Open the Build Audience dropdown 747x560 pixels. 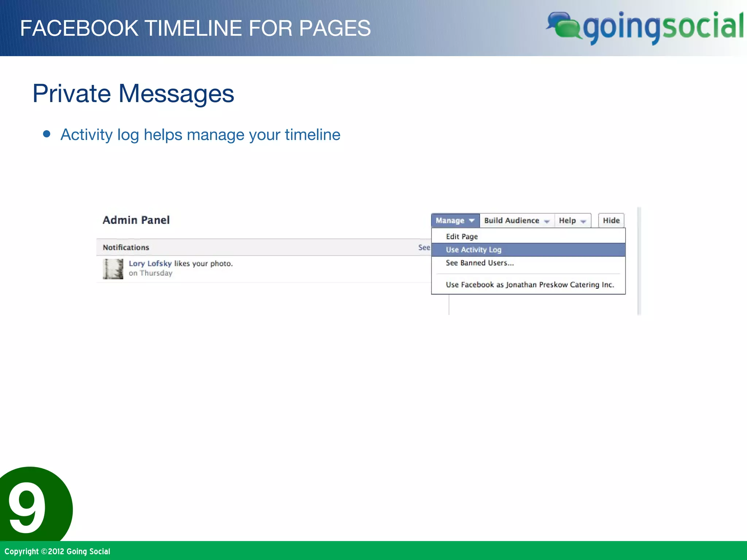pos(517,221)
